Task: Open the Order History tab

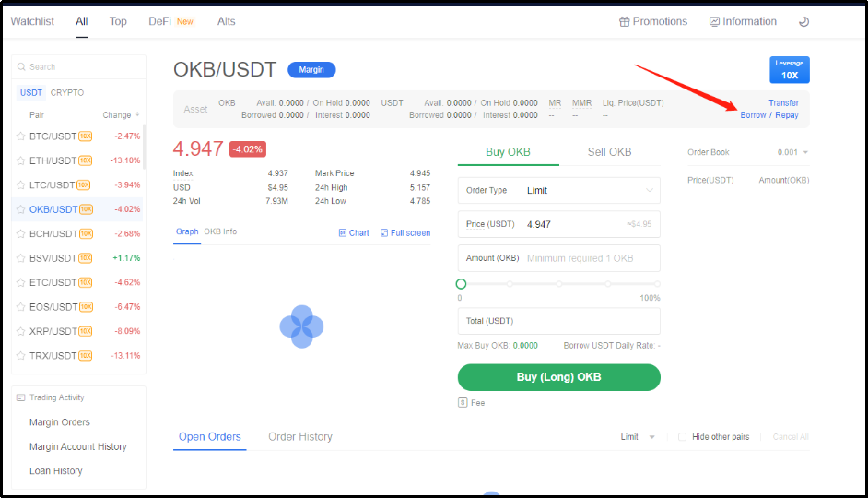Action: (x=300, y=436)
